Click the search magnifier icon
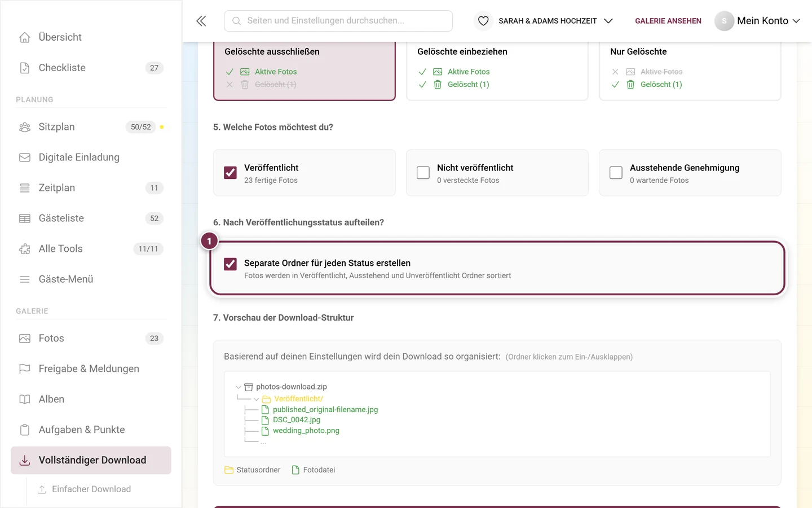 pos(237,21)
